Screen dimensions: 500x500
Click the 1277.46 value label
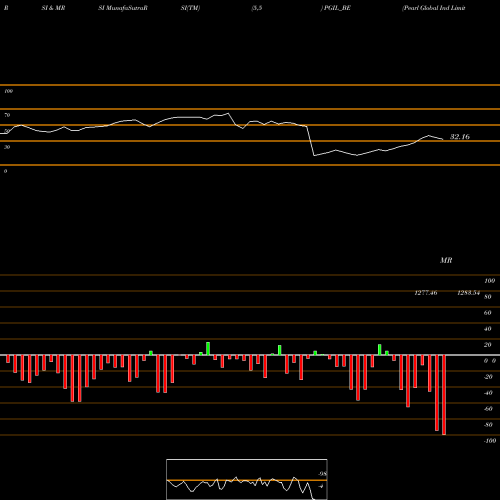[426, 293]
